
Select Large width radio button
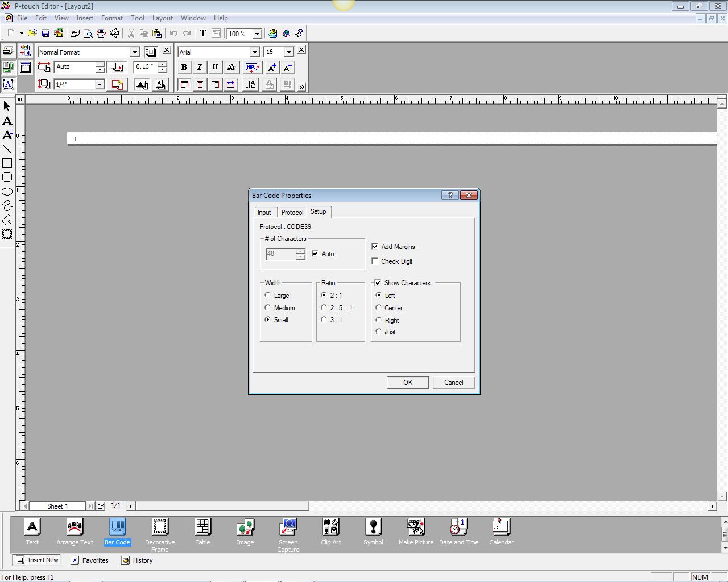[x=268, y=295]
